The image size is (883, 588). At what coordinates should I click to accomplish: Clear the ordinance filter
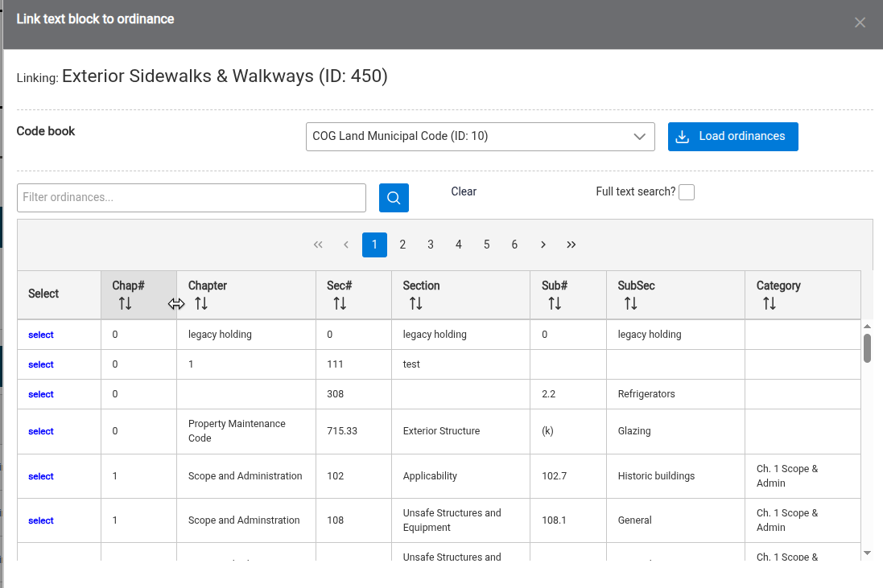pos(464,192)
